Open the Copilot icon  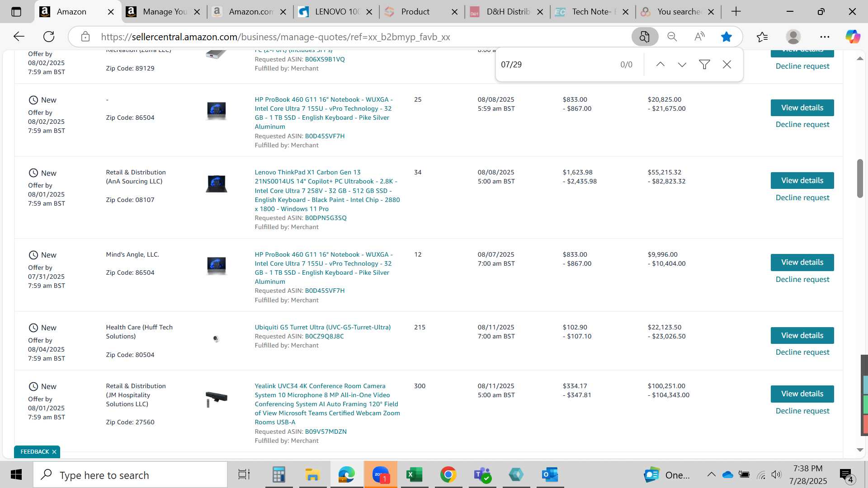pos(853,37)
